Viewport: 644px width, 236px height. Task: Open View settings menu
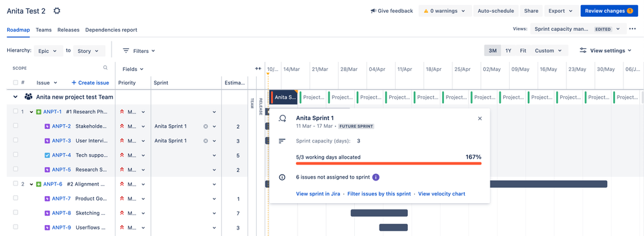[x=605, y=50]
